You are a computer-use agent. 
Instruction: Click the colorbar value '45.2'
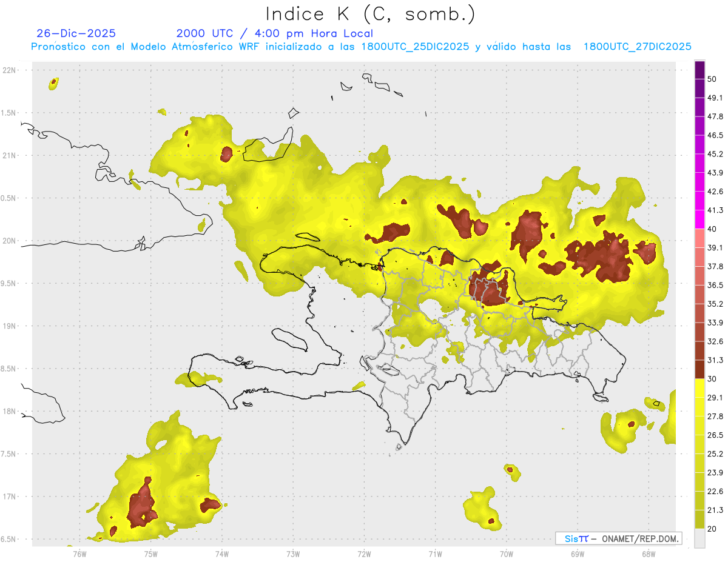coord(715,154)
